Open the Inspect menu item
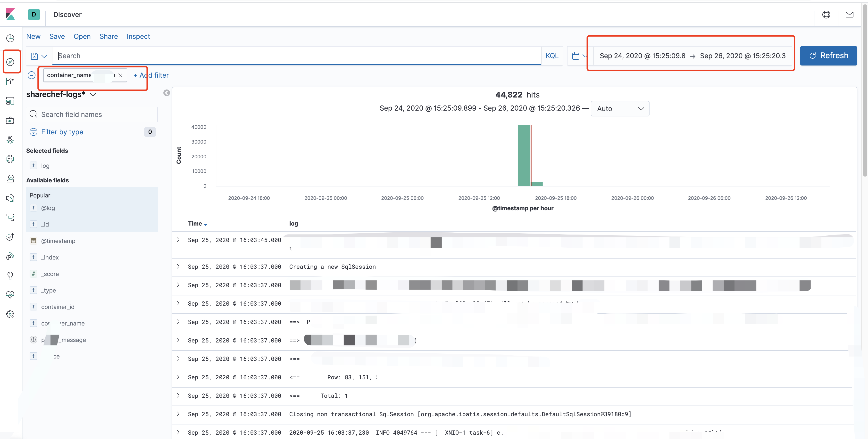 138,36
